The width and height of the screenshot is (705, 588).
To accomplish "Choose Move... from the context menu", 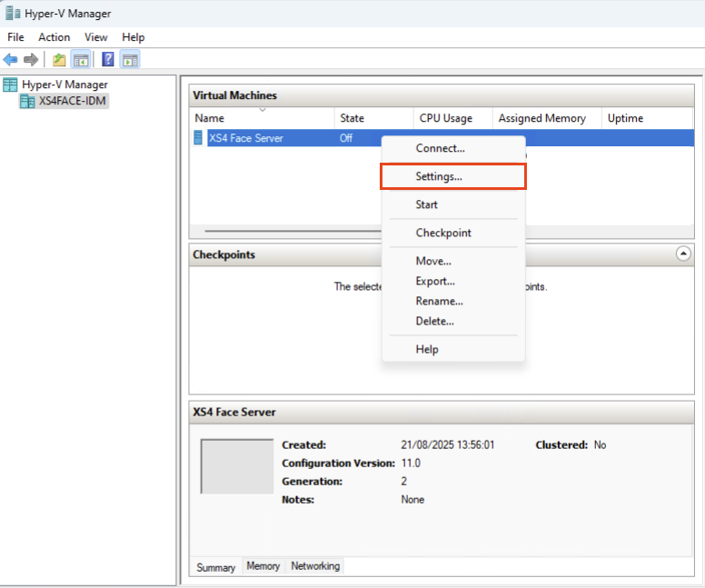I will 453,261.
